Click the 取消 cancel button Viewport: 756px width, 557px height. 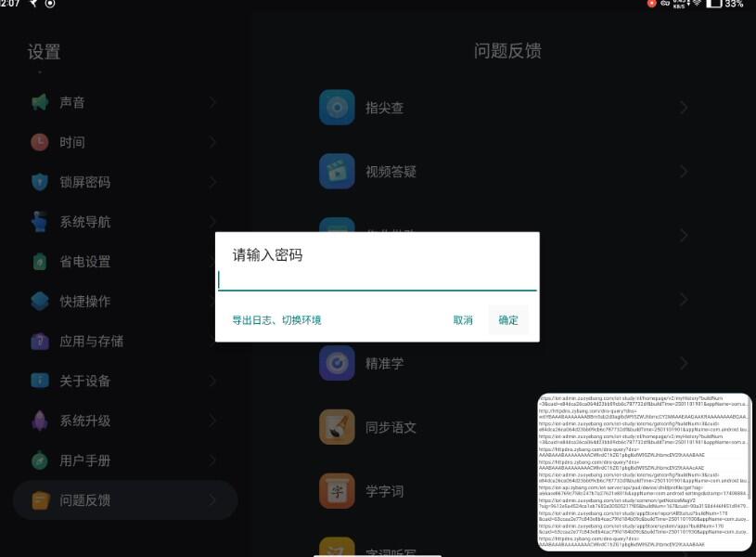[463, 320]
